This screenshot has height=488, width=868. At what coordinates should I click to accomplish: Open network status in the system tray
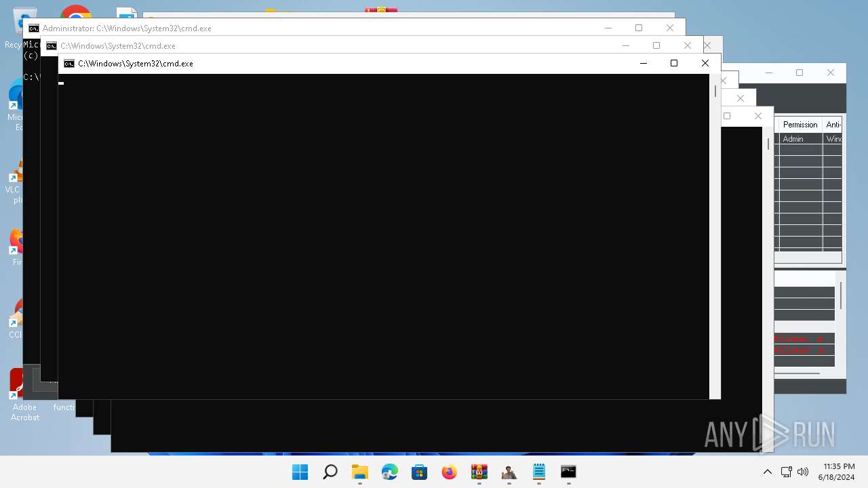click(787, 472)
